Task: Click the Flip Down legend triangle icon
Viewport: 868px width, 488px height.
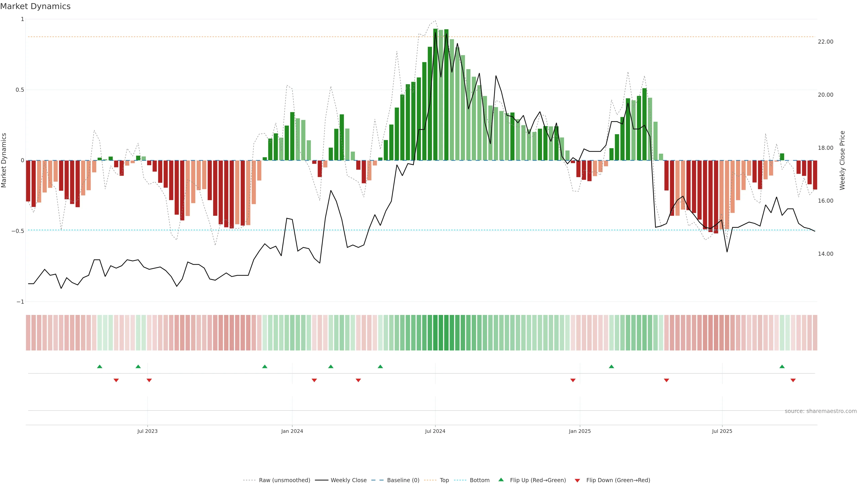Action: [x=577, y=480]
